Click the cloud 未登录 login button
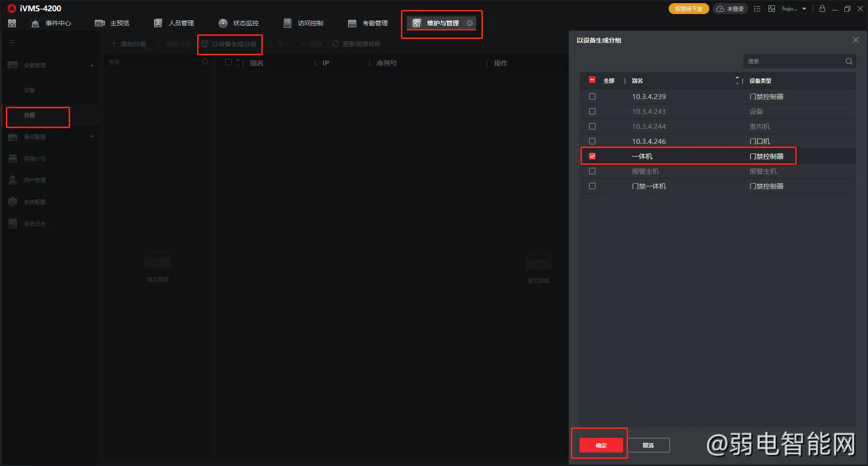This screenshot has height=466, width=868. (x=730, y=9)
